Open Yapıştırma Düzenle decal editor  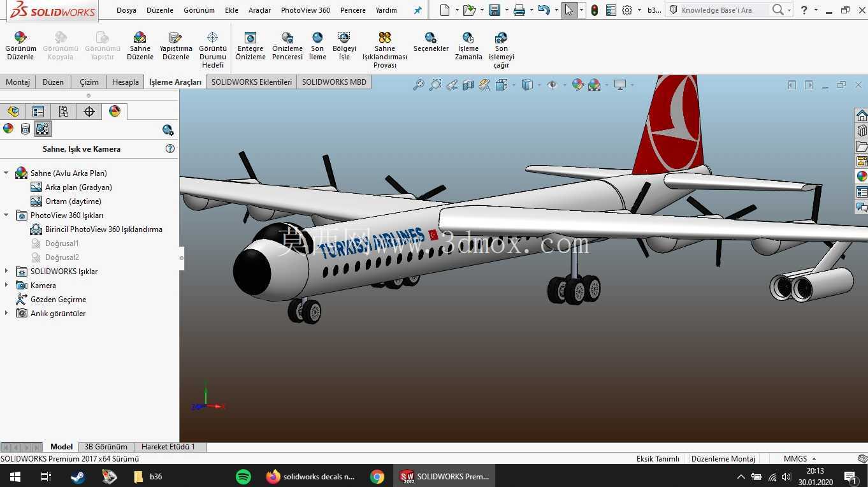(176, 47)
